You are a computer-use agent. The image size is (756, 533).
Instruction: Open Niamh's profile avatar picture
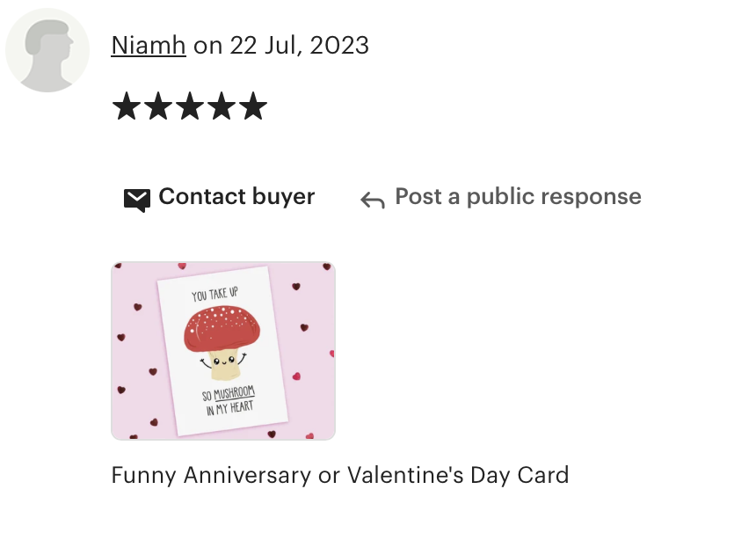click(47, 50)
